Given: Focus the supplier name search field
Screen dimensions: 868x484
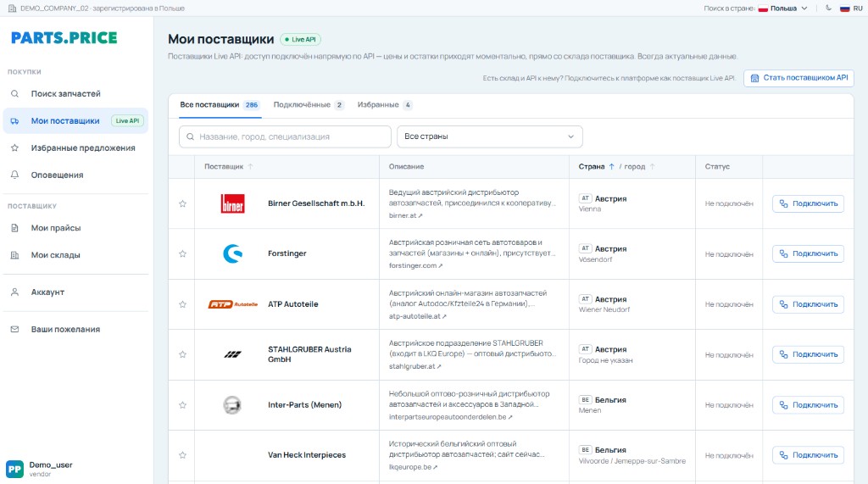Looking at the screenshot, I should tap(285, 136).
